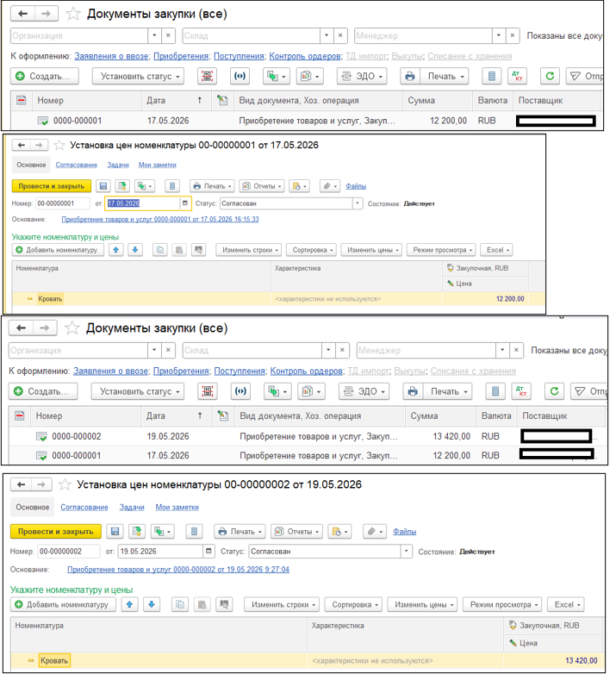Click the RFID (•) icon in single-row purchase list

click(240, 76)
